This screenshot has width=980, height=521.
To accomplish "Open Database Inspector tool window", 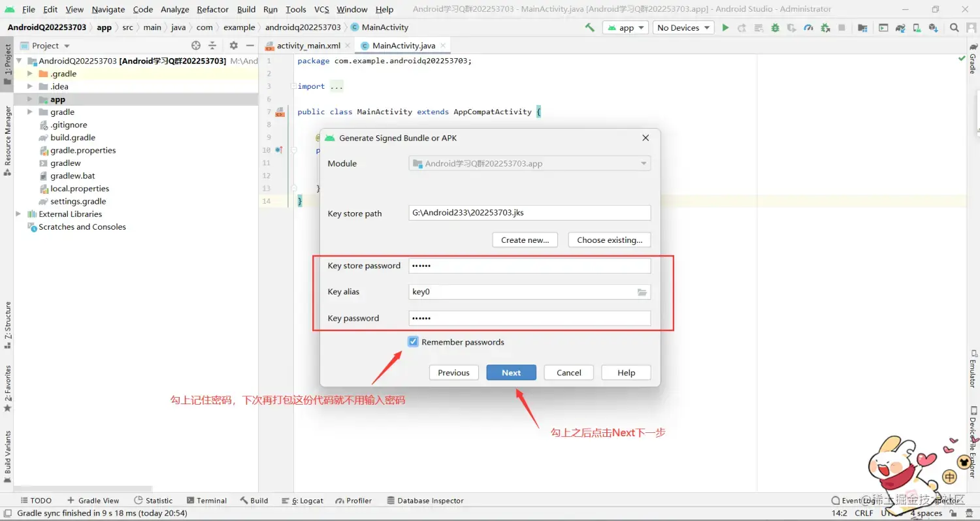I will point(425,501).
